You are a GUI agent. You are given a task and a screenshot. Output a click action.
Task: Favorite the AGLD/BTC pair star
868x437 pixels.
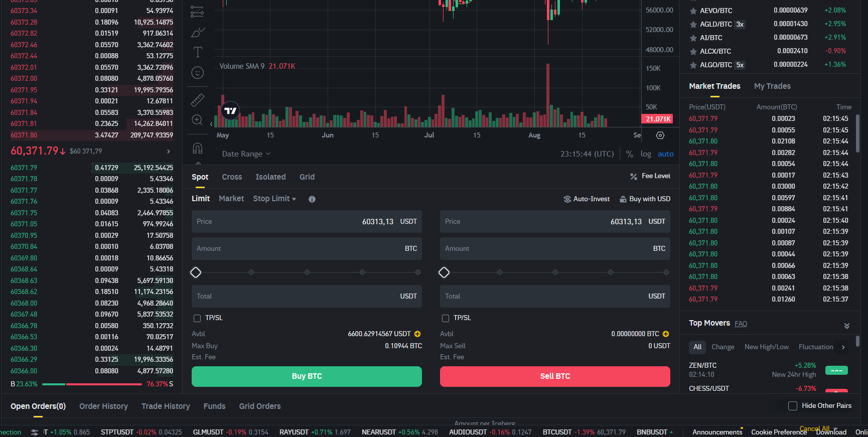tap(693, 24)
